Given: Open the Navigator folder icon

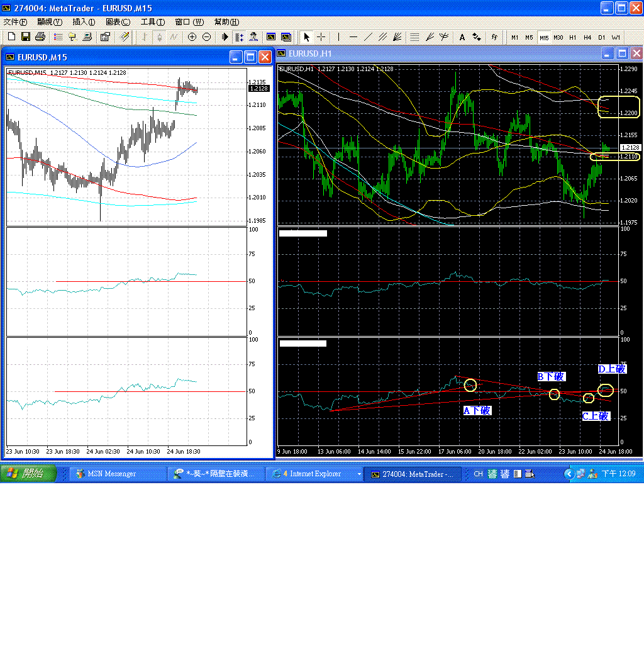Looking at the screenshot, I should tap(73, 36).
